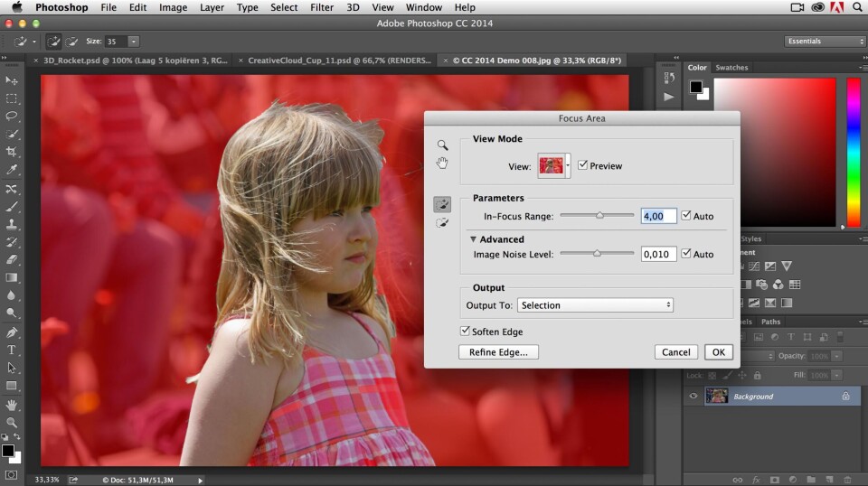Click the Image Noise Level slider
Image resolution: width=868 pixels, height=486 pixels.
coord(598,253)
